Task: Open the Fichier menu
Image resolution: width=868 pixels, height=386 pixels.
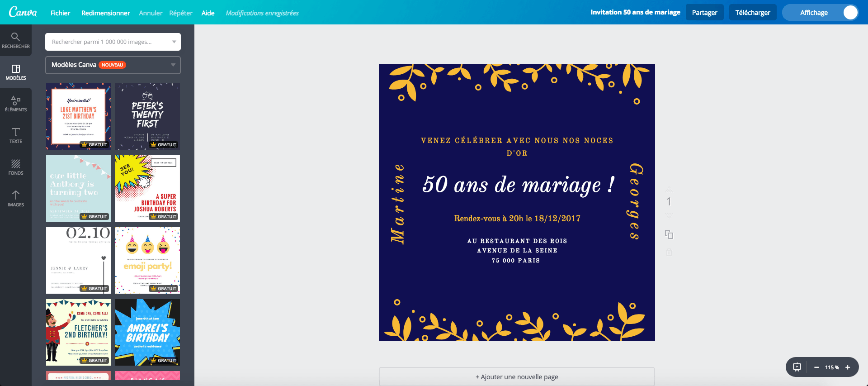Action: (60, 13)
